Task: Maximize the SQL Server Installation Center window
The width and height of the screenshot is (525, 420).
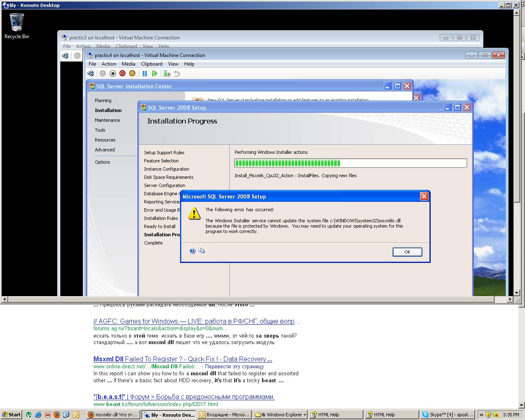Action: (397, 86)
